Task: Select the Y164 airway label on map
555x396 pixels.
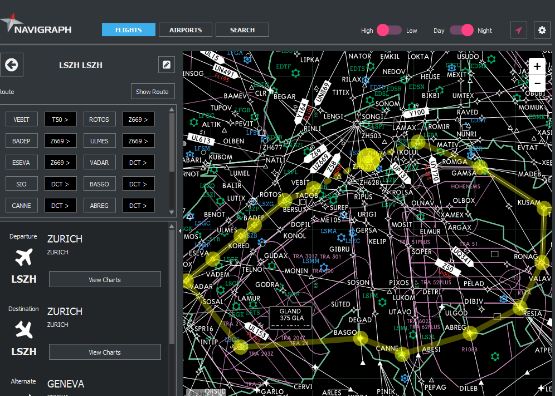Action: click(301, 111)
